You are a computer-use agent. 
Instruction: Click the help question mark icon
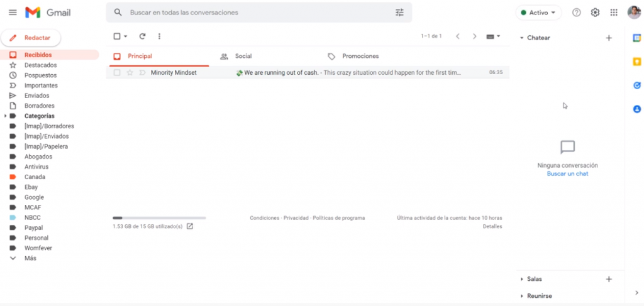(576, 13)
